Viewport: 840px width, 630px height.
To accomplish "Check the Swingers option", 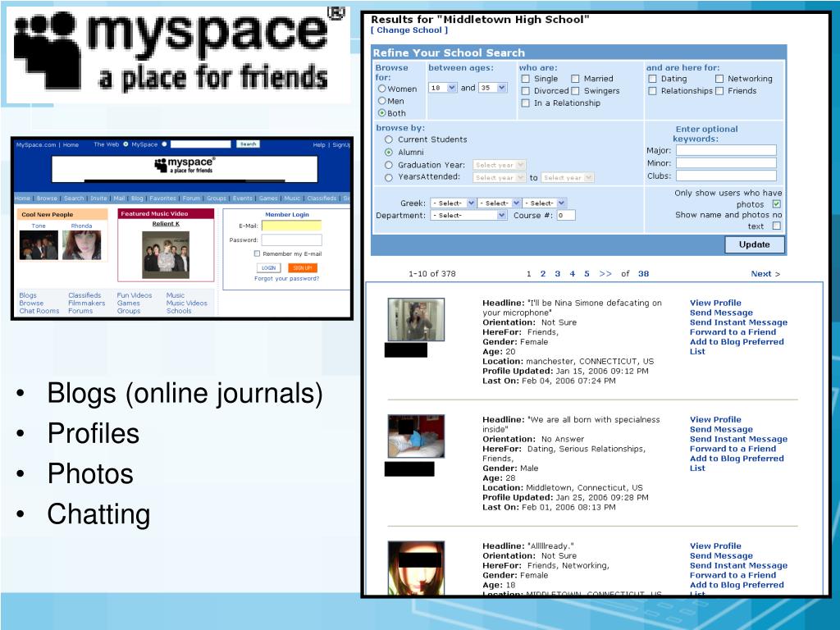I will tap(575, 91).
